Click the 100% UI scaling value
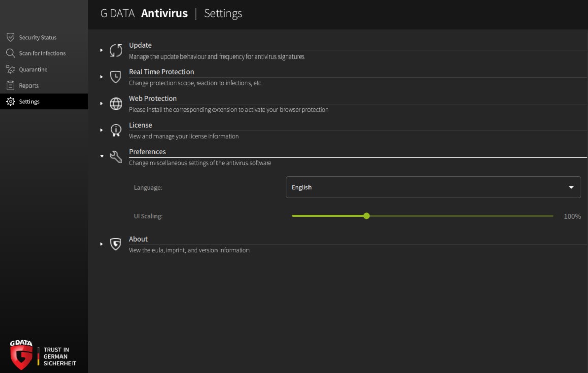588x373 pixels. pos(572,216)
